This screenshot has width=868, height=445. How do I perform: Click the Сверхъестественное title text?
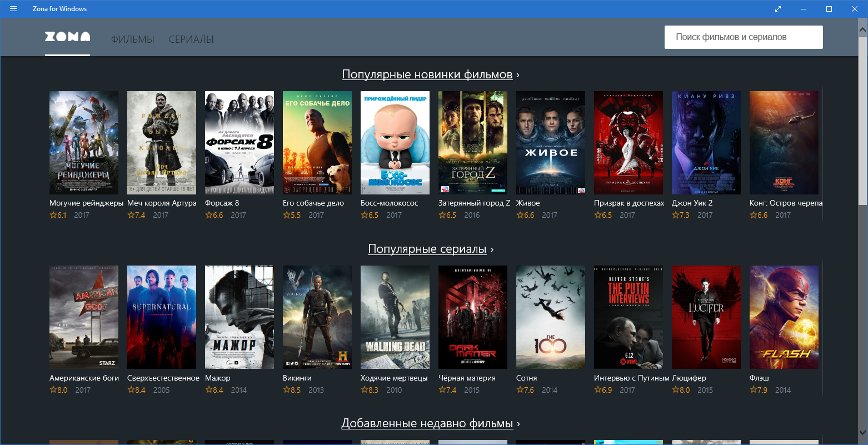pyautogui.click(x=163, y=378)
